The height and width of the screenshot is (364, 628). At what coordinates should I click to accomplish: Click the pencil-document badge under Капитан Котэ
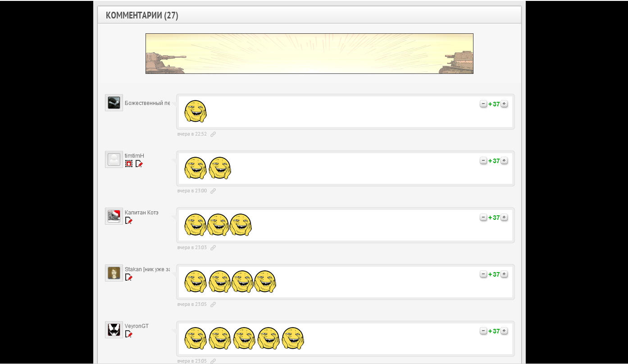pyautogui.click(x=129, y=221)
